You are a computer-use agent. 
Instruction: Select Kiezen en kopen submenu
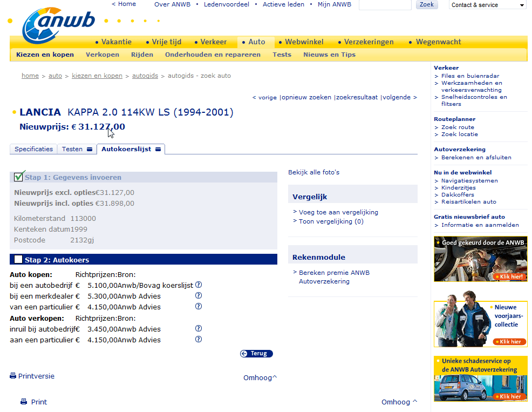pyautogui.click(x=45, y=55)
